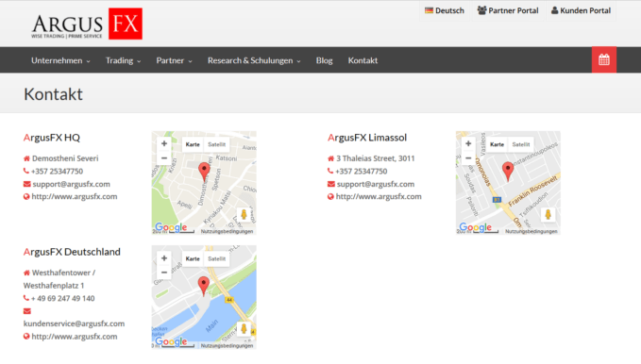Select Karte view on Deutschland map

tap(193, 258)
